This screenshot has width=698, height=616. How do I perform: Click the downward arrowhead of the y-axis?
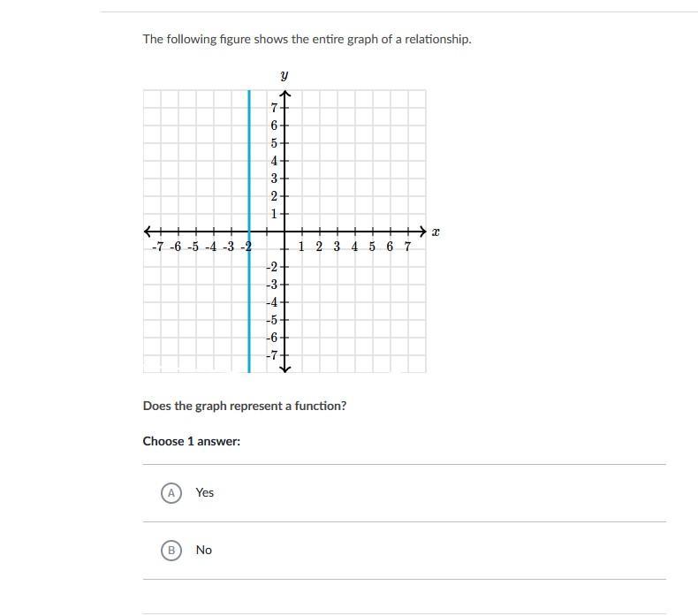pyautogui.click(x=285, y=369)
